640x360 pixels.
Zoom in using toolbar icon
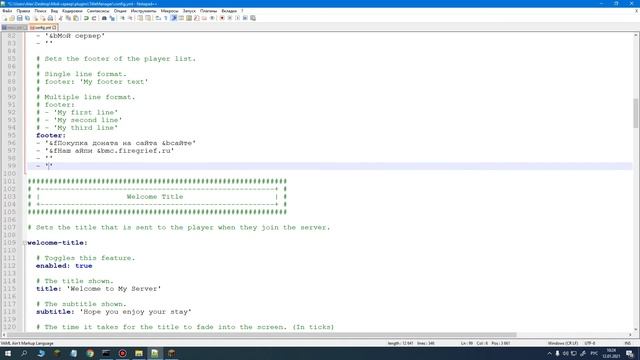pos(122,18)
